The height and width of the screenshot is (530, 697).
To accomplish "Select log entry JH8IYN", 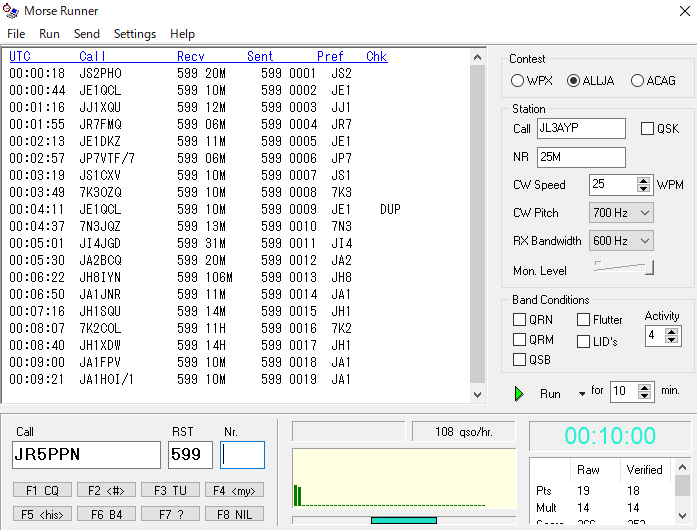I will pyautogui.click(x=100, y=277).
